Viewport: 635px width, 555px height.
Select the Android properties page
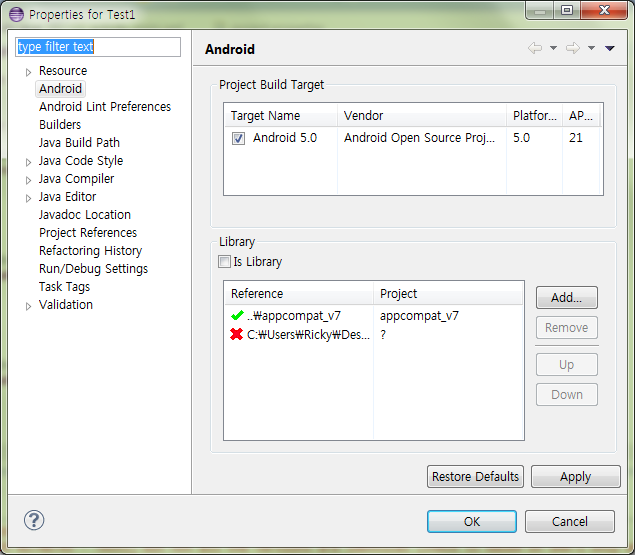[x=60, y=88]
